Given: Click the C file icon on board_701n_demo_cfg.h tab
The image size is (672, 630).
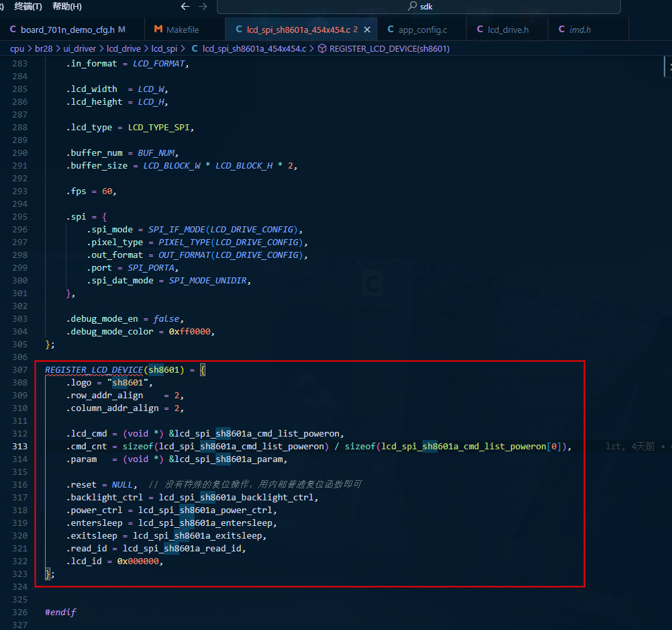Looking at the screenshot, I should 13,29.
